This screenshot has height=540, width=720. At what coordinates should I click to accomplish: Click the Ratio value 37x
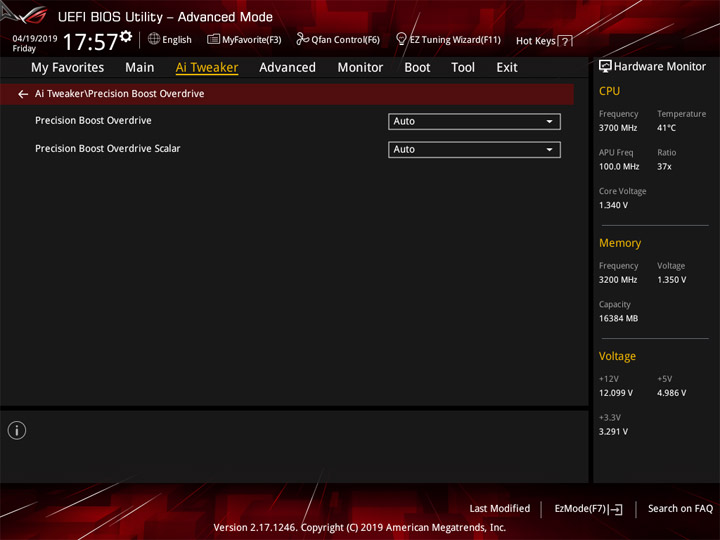[664, 166]
